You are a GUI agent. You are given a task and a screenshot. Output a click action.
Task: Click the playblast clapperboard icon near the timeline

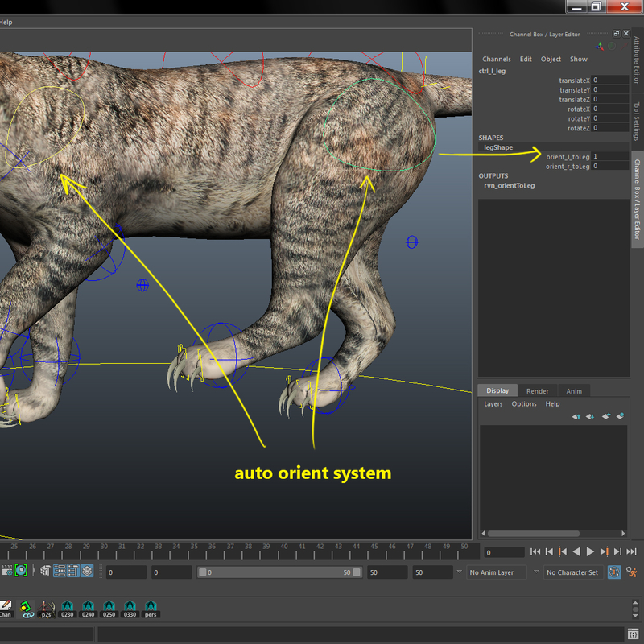7,571
